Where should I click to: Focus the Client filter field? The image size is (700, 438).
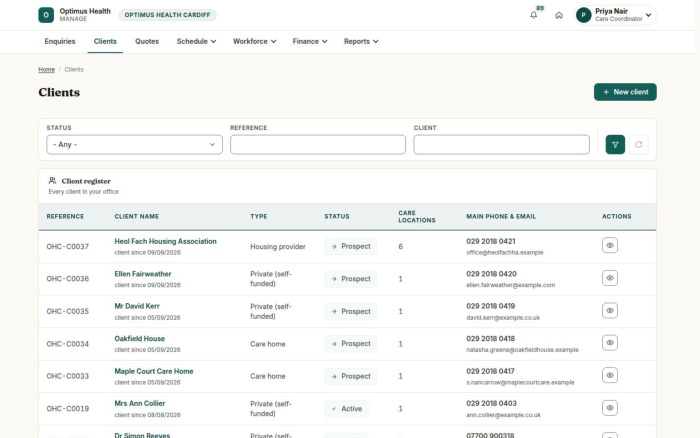click(501, 145)
